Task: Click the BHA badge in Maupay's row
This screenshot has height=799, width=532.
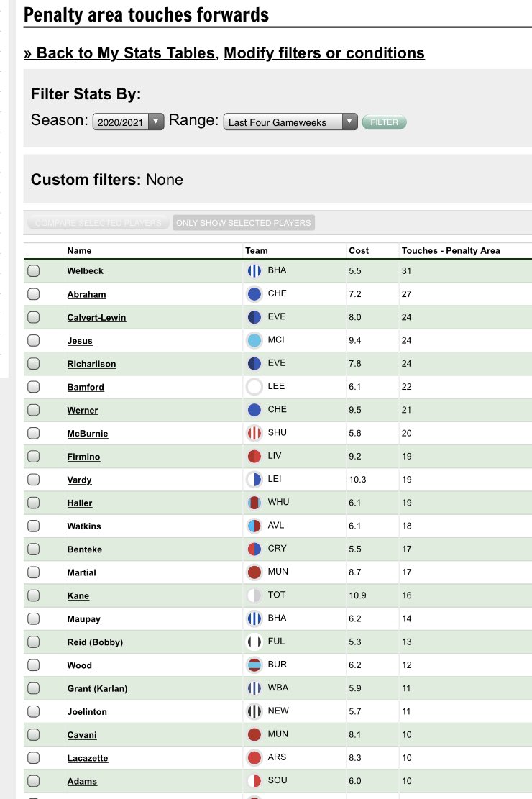Action: [254, 618]
